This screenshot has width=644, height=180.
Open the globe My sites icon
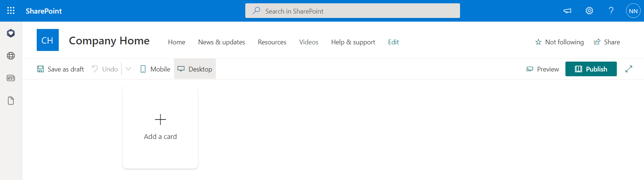(x=11, y=56)
